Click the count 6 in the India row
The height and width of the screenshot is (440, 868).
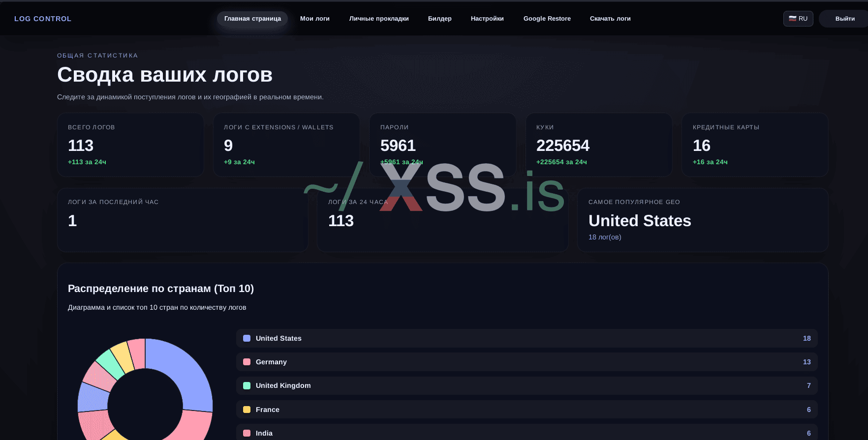click(x=809, y=433)
